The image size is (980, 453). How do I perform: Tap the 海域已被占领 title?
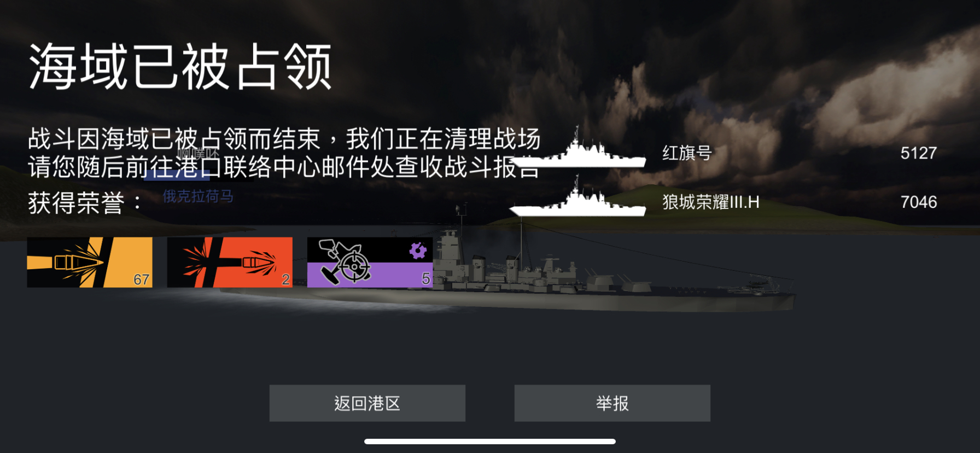pyautogui.click(x=180, y=67)
